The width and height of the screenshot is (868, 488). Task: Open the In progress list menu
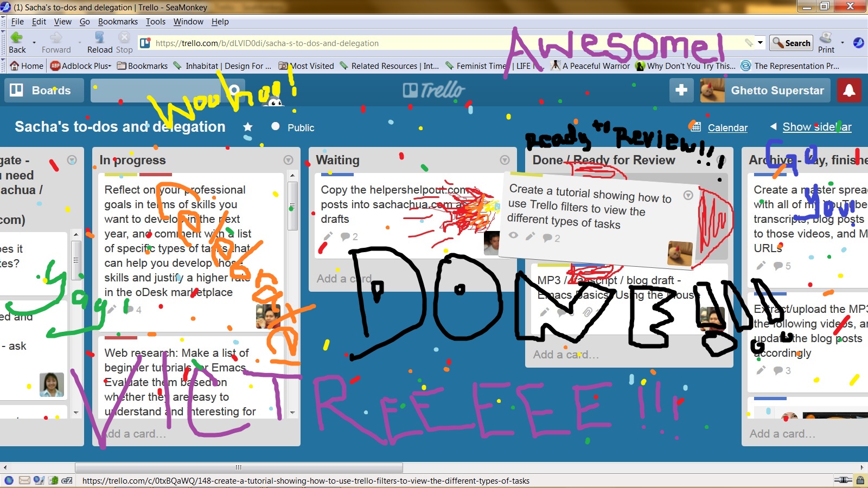pos(288,160)
